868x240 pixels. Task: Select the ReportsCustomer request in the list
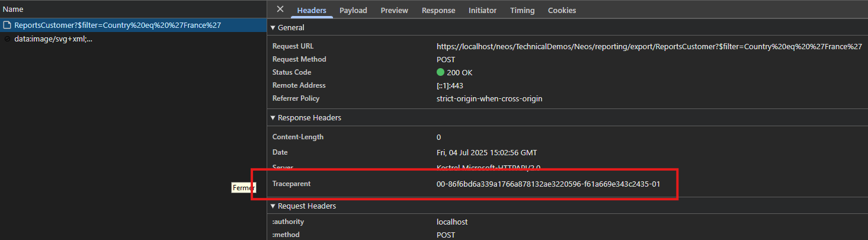[133, 25]
